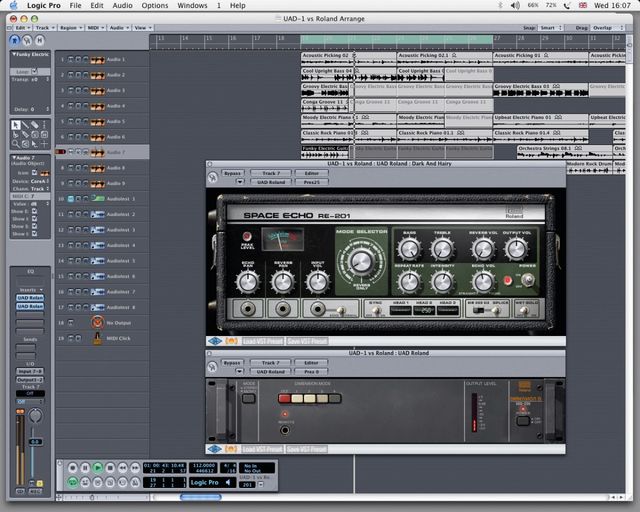Open the Logic Pro application menu
The width and height of the screenshot is (640, 512).
click(43, 6)
